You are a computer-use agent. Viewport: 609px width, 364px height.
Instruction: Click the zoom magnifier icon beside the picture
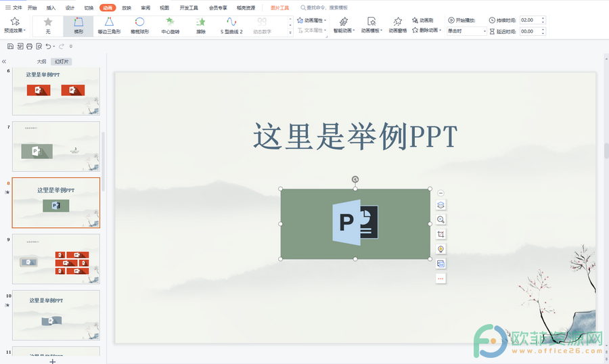(x=441, y=219)
